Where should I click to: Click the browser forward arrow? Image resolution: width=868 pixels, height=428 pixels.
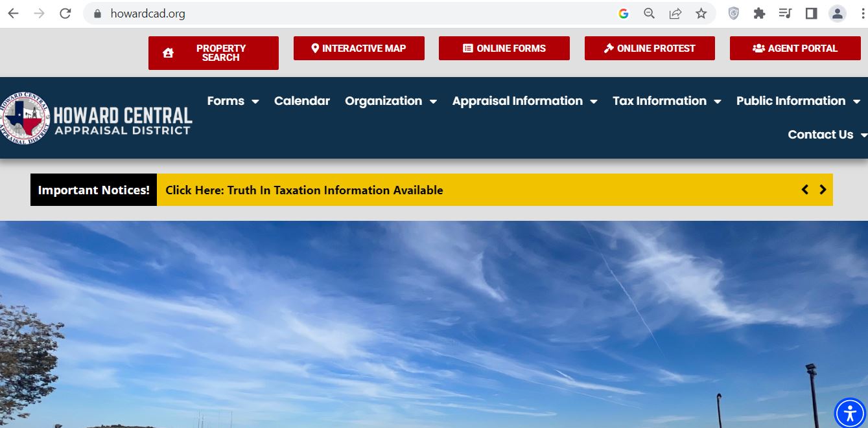tap(39, 14)
